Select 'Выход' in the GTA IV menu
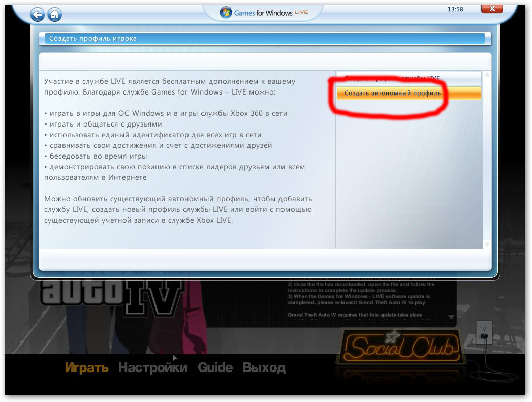The height and width of the screenshot is (402, 532). [264, 367]
